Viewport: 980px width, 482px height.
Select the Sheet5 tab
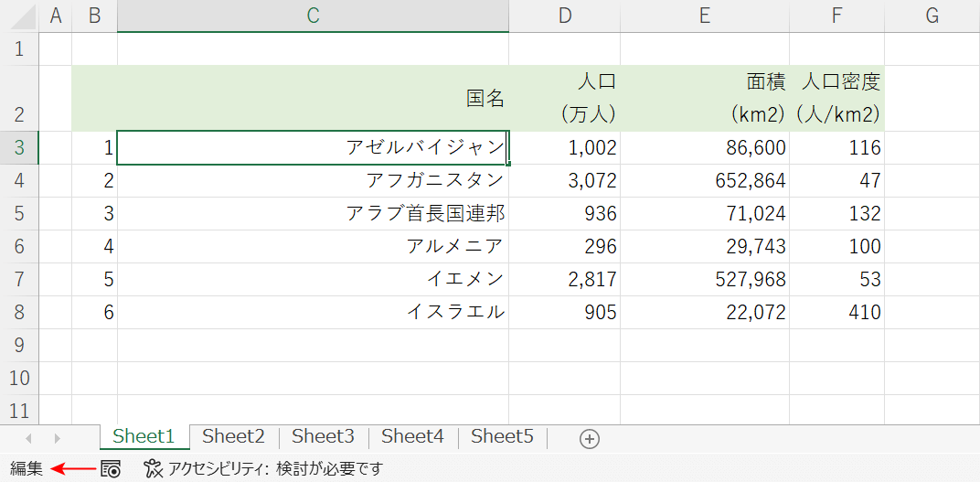click(x=502, y=437)
